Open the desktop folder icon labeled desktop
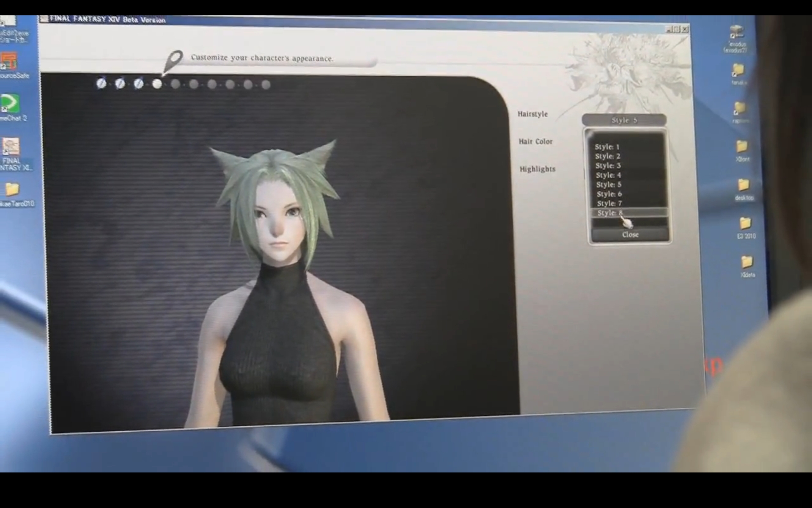The width and height of the screenshot is (812, 508). 743,185
